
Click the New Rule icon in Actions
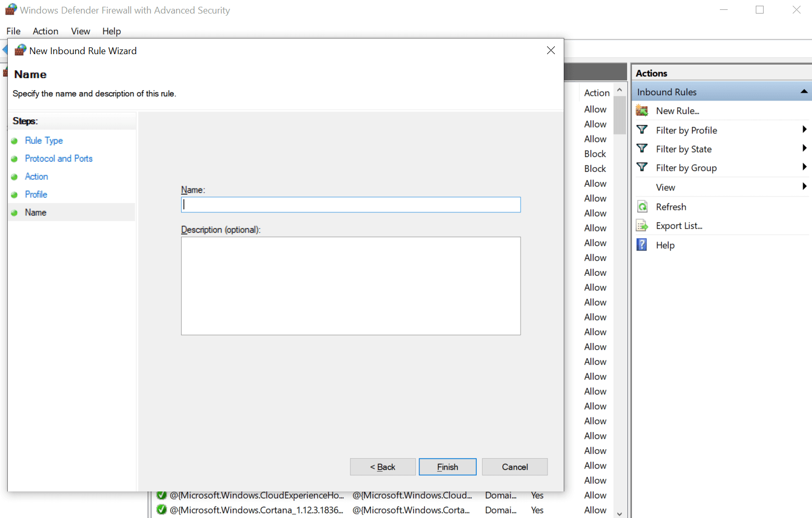642,111
